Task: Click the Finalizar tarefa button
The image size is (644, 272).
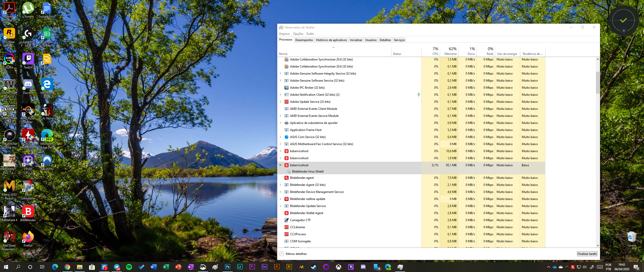Action: click(587, 254)
